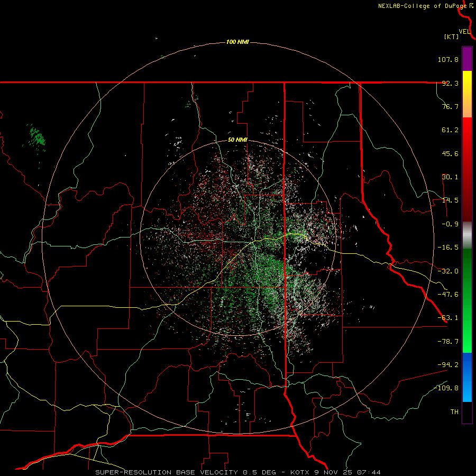Click the -0.9 legend value
The height and width of the screenshot is (476, 476).
[450, 224]
